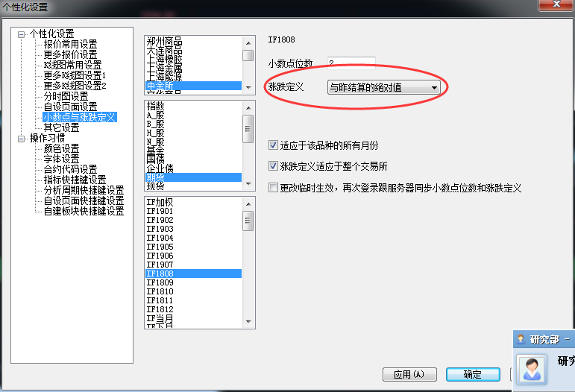Select 中金所 in the exchange list

[193, 86]
